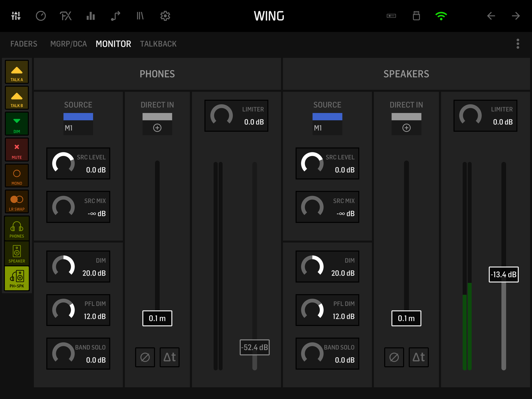Select the Speakers SRC MIX knob
Viewport: 532px width, 399px height.
pos(327,207)
